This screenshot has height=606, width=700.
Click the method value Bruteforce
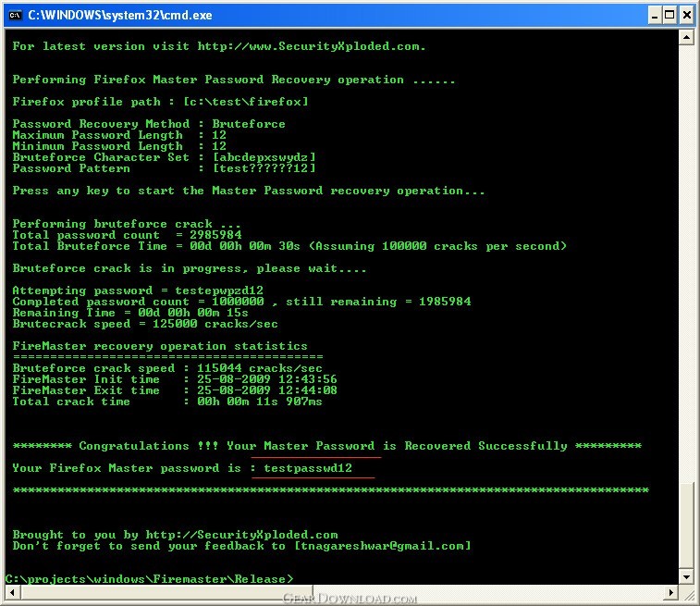point(249,124)
